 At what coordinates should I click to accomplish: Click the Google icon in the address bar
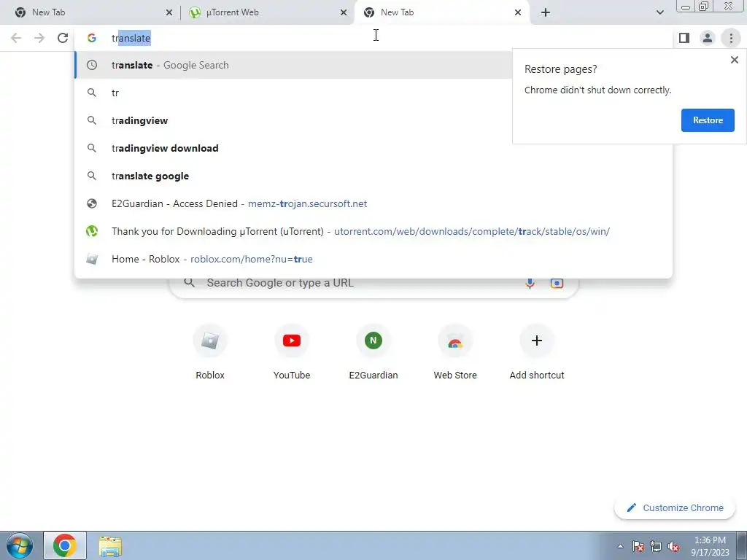click(92, 38)
